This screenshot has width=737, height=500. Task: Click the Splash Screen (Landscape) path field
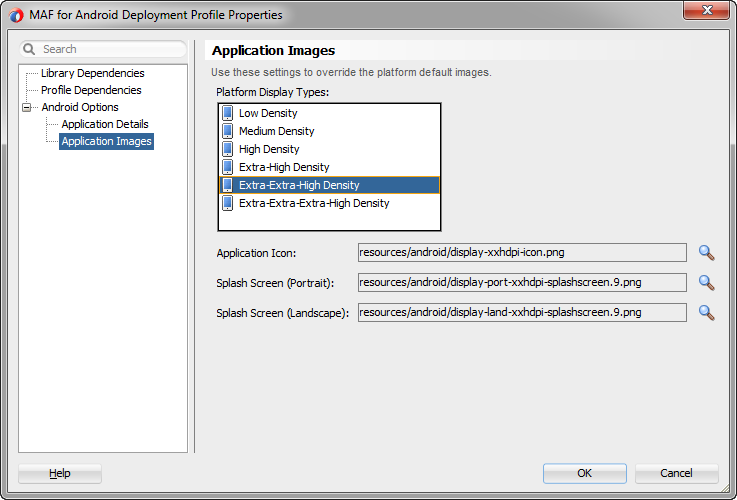tap(522, 312)
